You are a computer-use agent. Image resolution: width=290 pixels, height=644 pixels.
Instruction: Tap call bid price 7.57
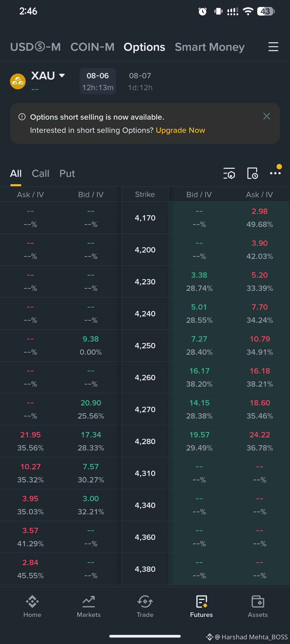click(x=91, y=467)
